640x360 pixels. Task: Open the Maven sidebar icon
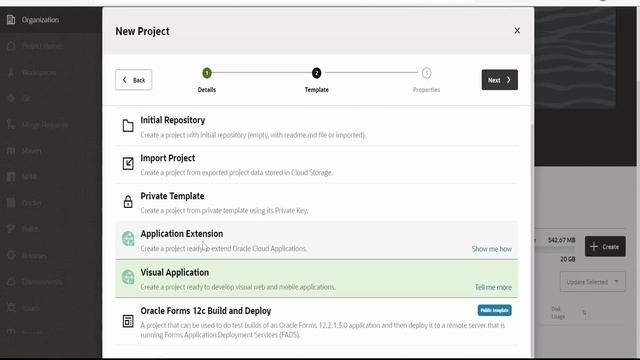pyautogui.click(x=11, y=151)
